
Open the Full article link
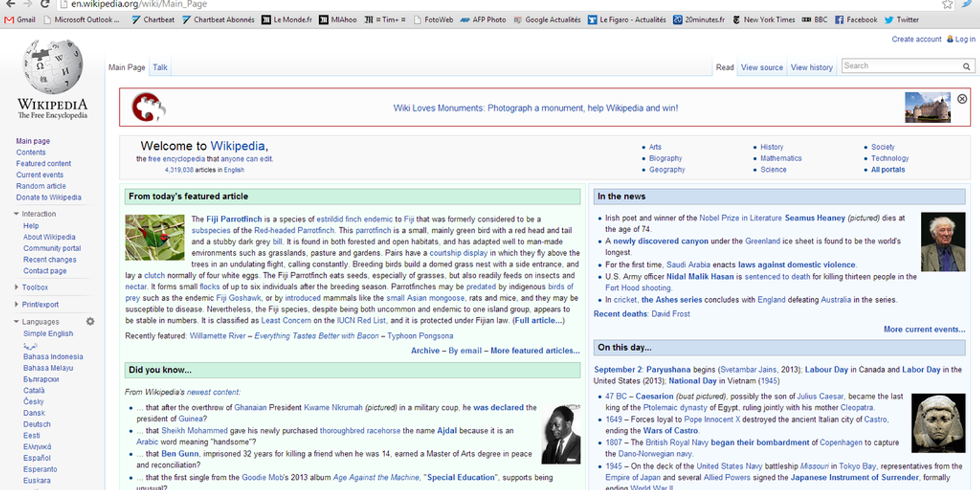[538, 321]
